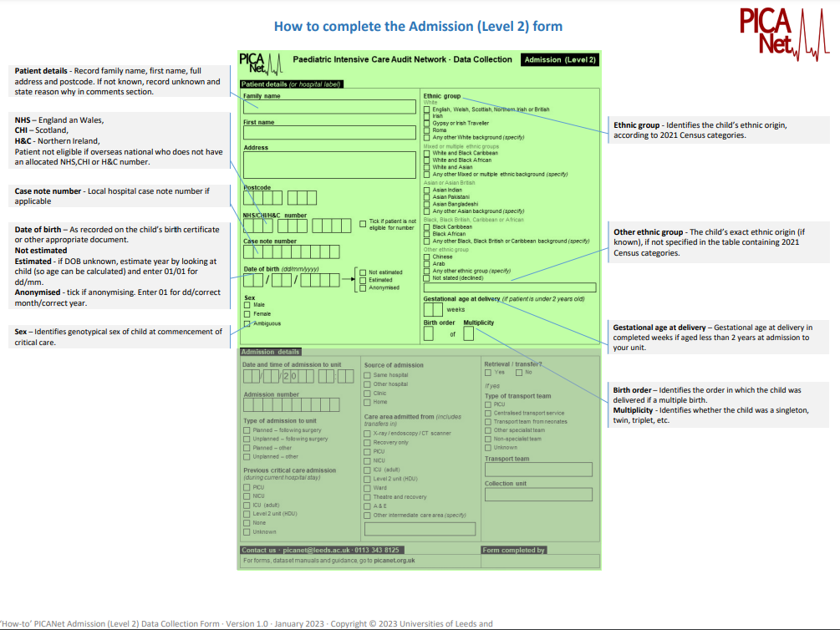Check "Roma" under White ethnic group
Viewport: 840px width, 630px height.
(x=426, y=130)
